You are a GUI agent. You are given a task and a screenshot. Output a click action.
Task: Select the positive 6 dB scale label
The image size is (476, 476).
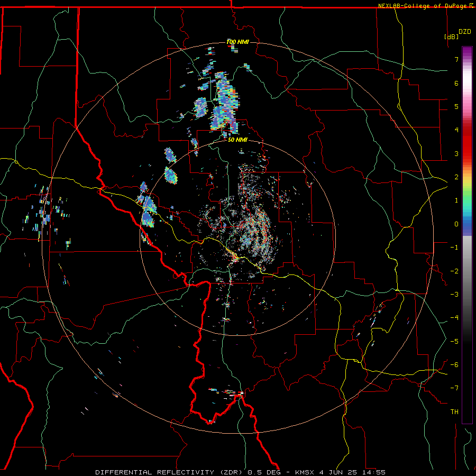(456, 83)
